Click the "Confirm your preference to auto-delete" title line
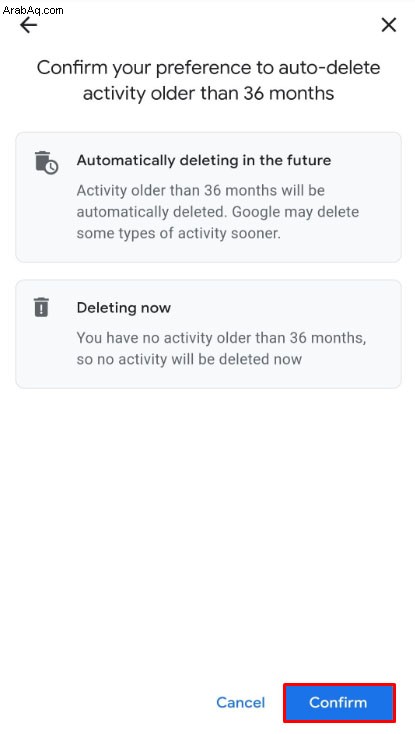This screenshot has width=415, height=734. click(x=208, y=67)
